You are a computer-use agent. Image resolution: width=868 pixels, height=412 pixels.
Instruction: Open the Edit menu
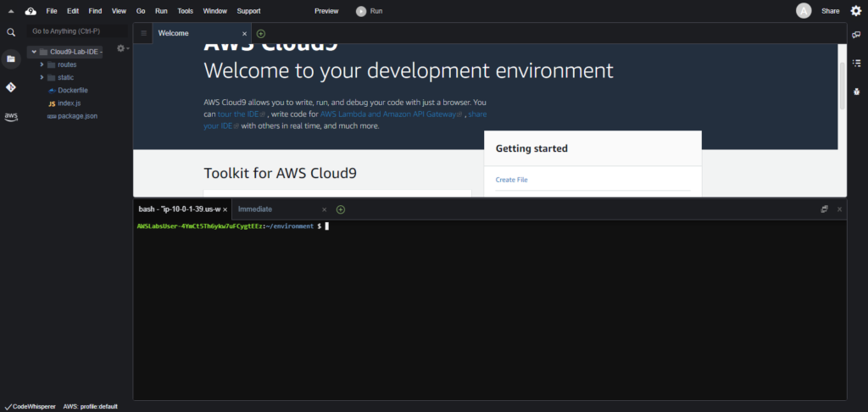coord(73,11)
